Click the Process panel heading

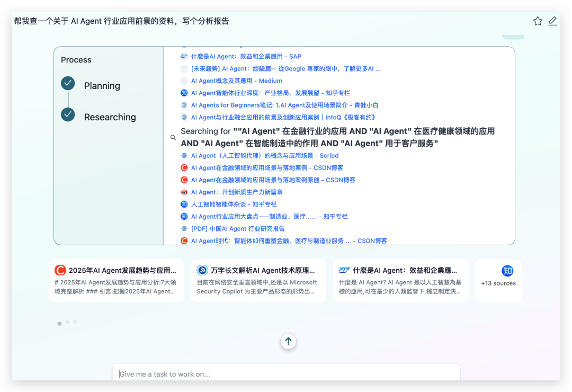[76, 60]
